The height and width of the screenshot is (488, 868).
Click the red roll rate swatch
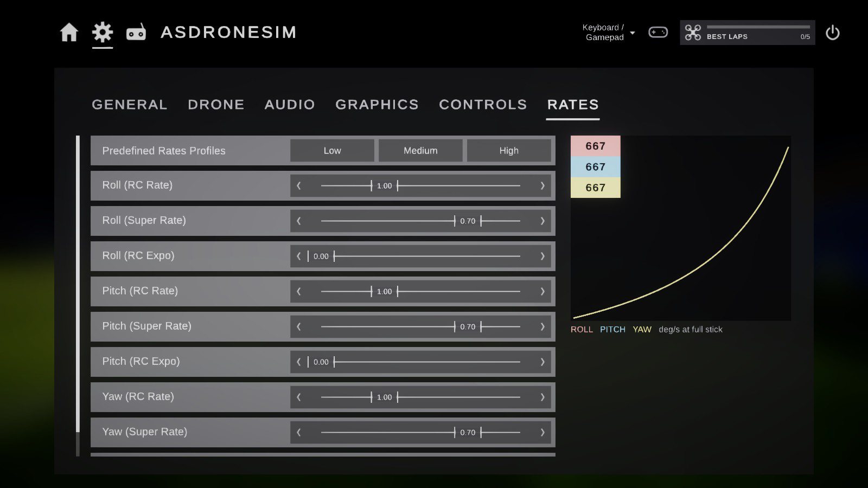(x=595, y=146)
